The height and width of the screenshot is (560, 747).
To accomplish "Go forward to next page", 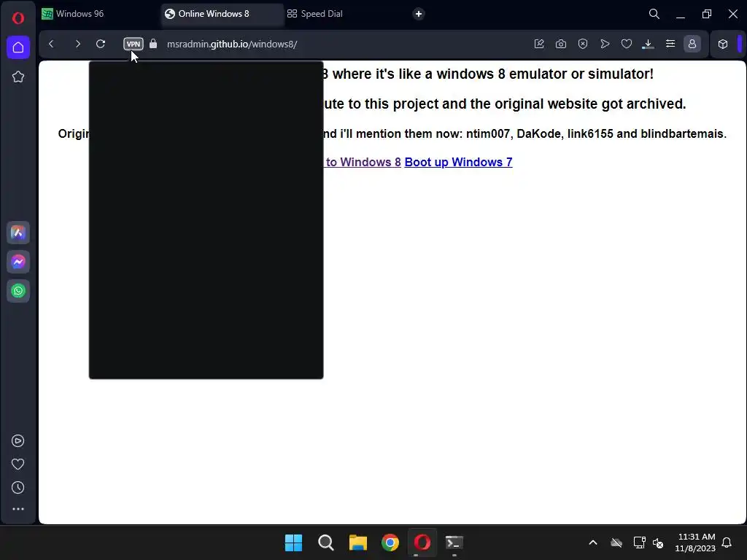I will click(77, 44).
